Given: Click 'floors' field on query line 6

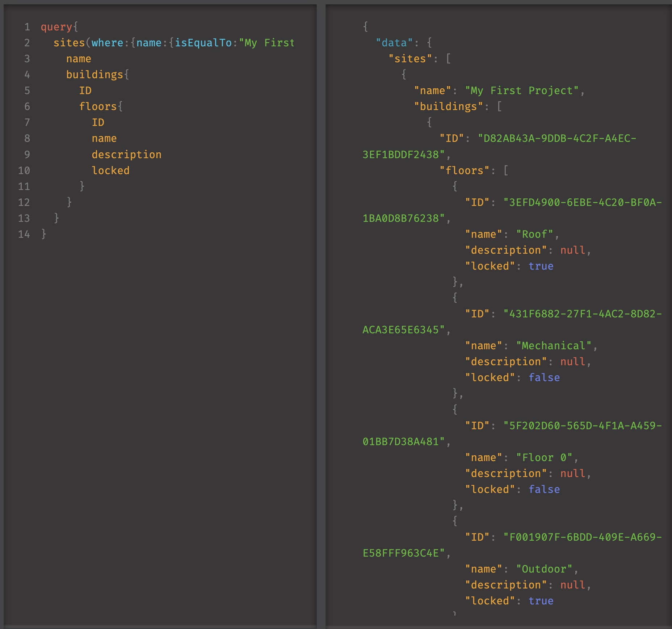Looking at the screenshot, I should [x=98, y=106].
